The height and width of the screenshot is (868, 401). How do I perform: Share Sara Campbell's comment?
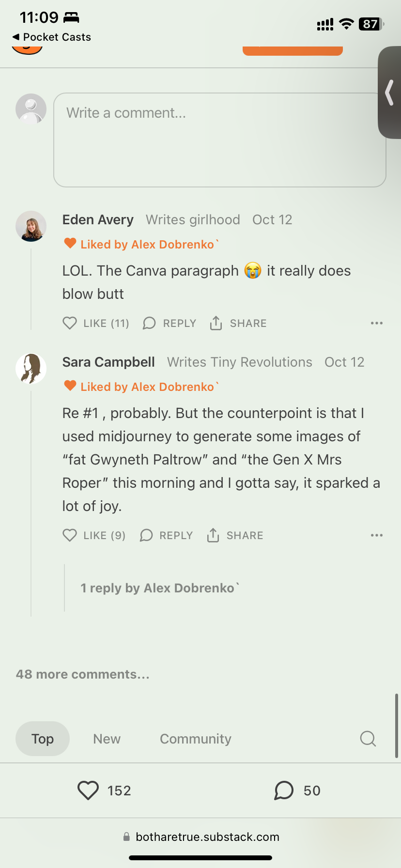coord(213,535)
